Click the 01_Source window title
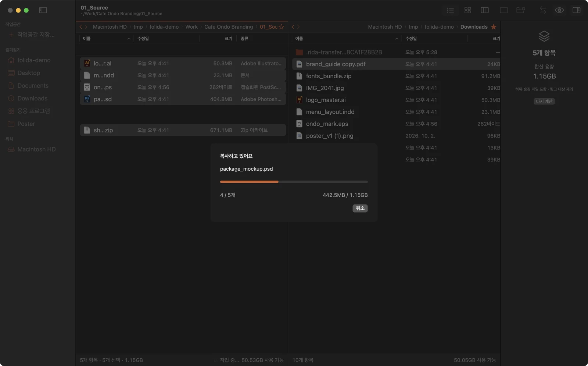 click(94, 8)
